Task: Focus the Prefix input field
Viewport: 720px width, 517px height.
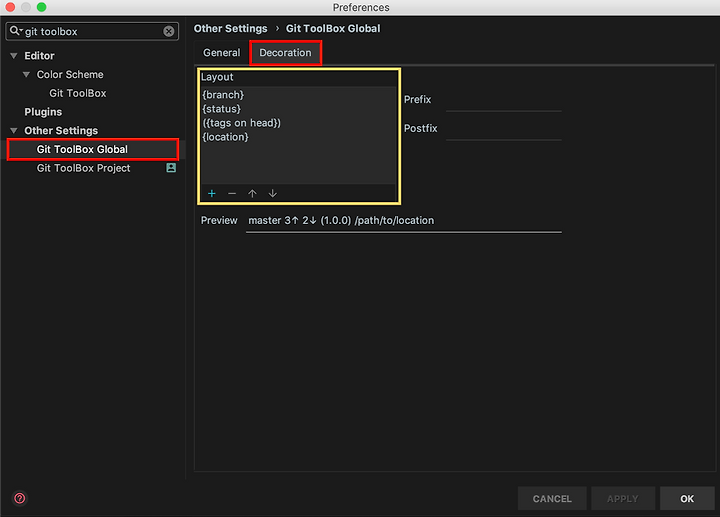Action: coord(504,101)
